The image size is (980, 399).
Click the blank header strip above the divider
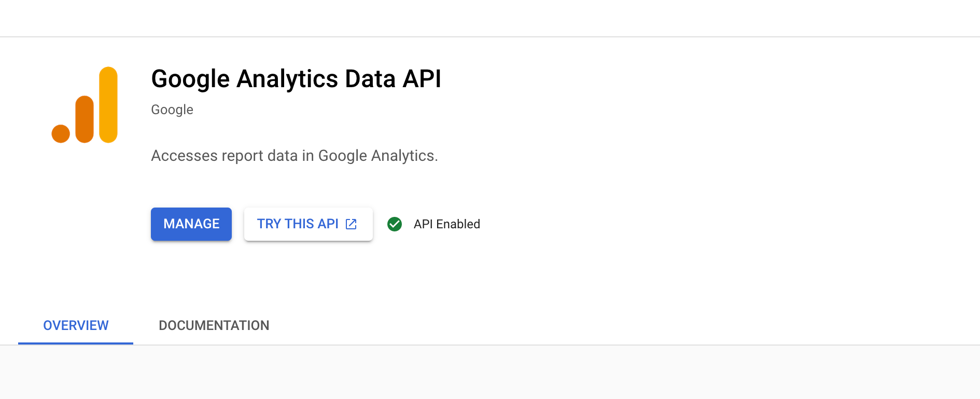[x=490, y=18]
